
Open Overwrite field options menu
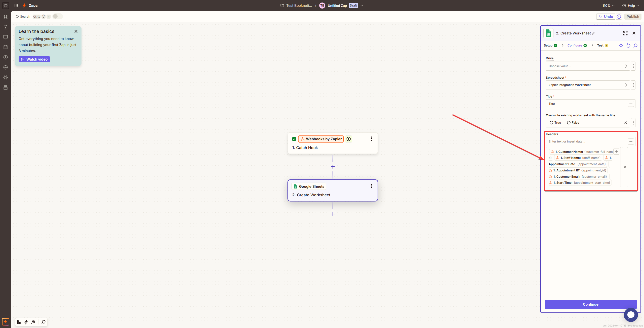click(x=633, y=123)
